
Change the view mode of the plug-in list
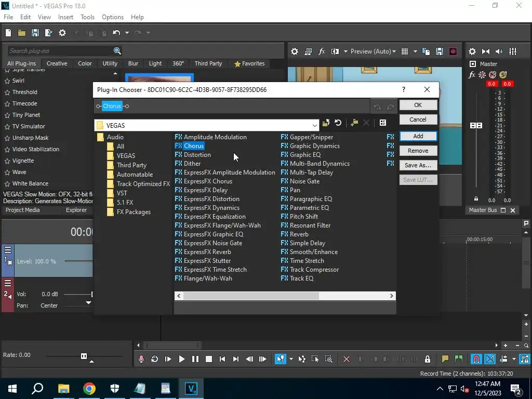pos(383,123)
